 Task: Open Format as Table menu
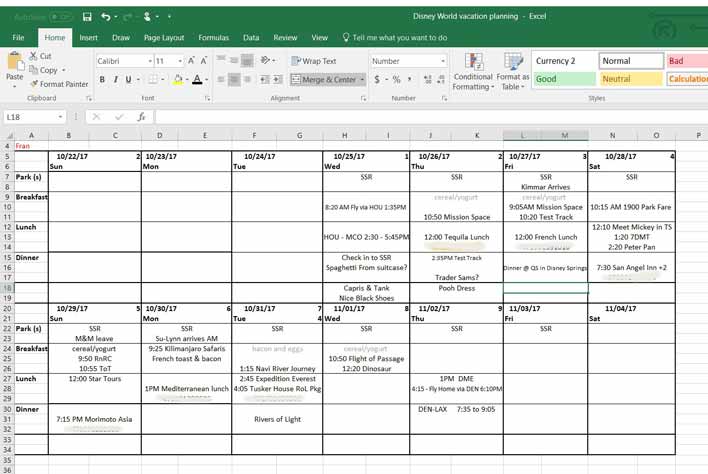[513, 71]
